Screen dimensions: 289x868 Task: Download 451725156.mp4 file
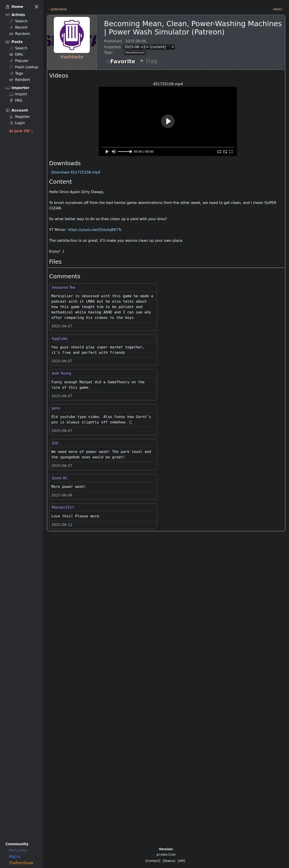click(x=76, y=172)
